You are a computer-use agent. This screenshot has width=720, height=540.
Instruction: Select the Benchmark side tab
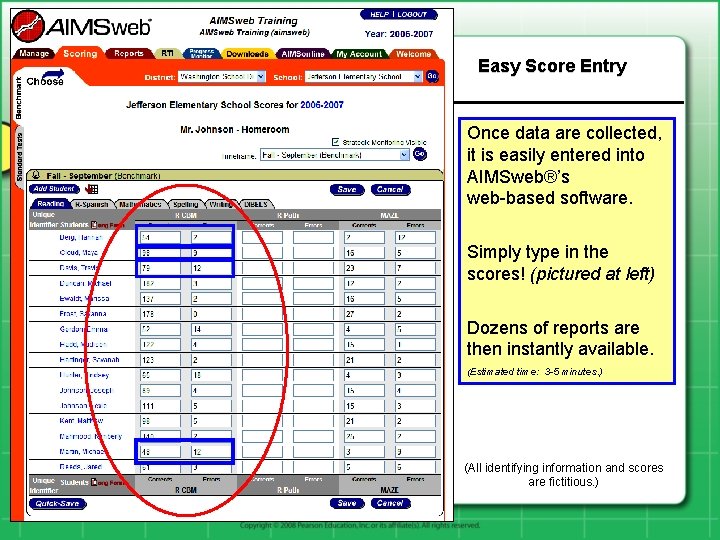(x=18, y=98)
